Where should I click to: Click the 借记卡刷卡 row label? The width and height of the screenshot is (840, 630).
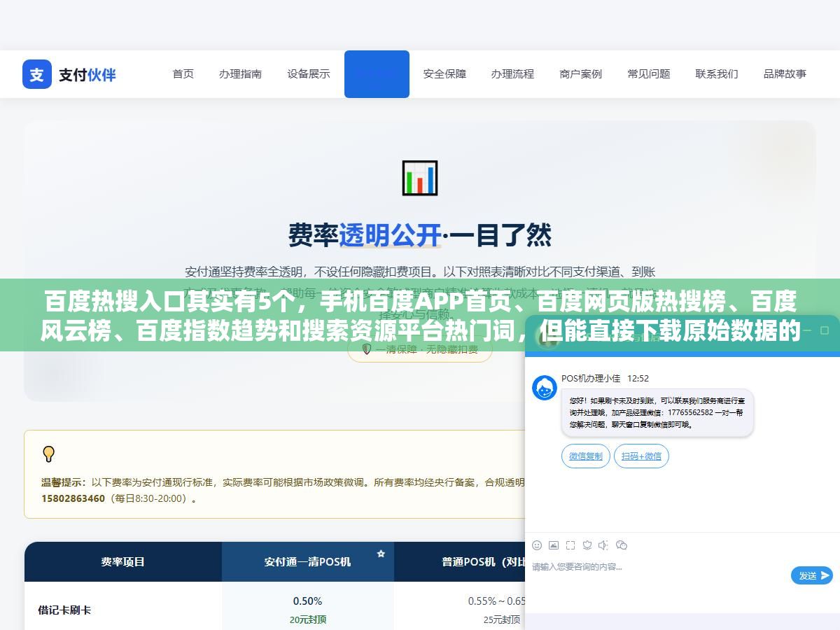pyautogui.click(x=64, y=610)
